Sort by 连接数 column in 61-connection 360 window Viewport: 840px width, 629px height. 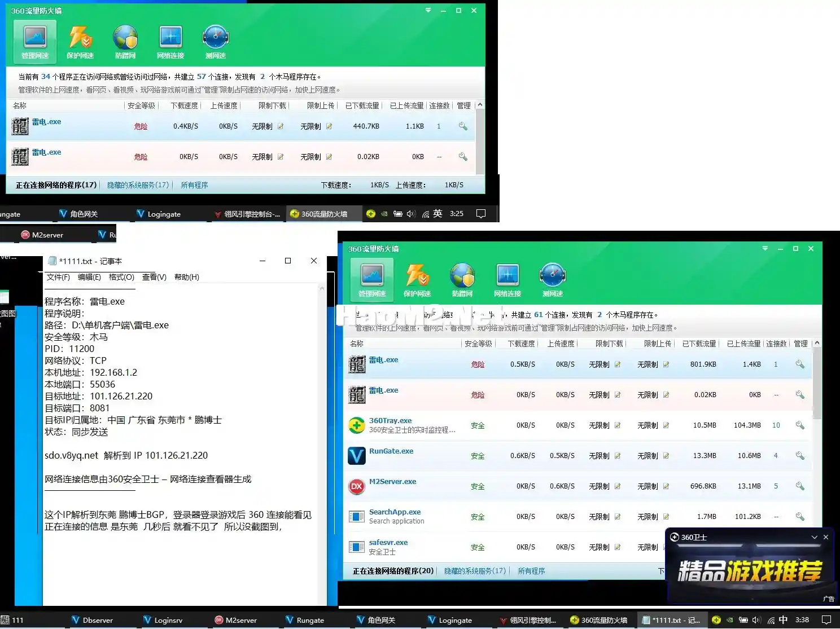click(x=776, y=344)
